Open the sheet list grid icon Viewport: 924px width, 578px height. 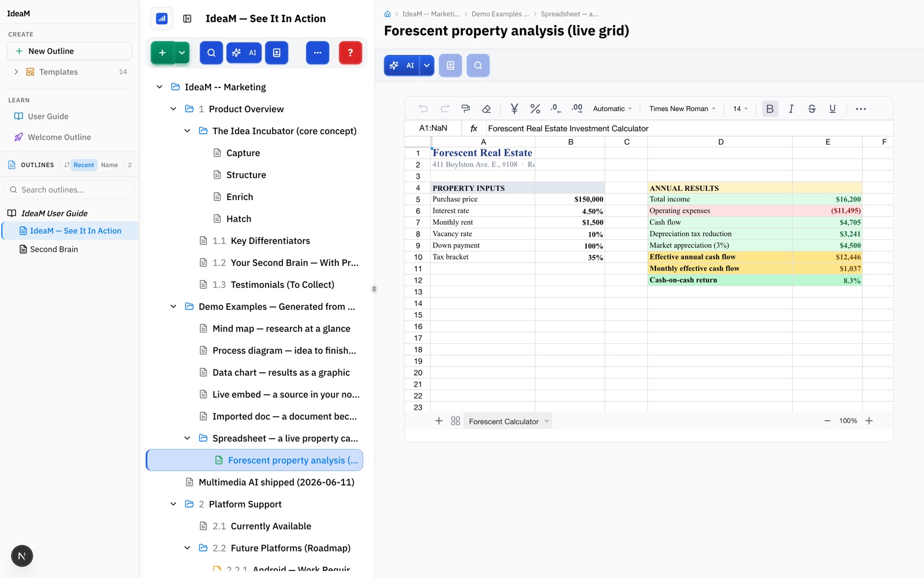(x=456, y=421)
